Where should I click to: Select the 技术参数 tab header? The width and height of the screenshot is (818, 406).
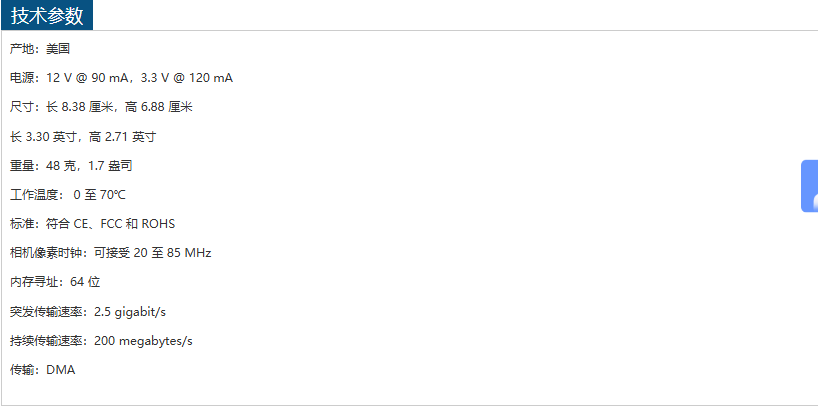[47, 16]
